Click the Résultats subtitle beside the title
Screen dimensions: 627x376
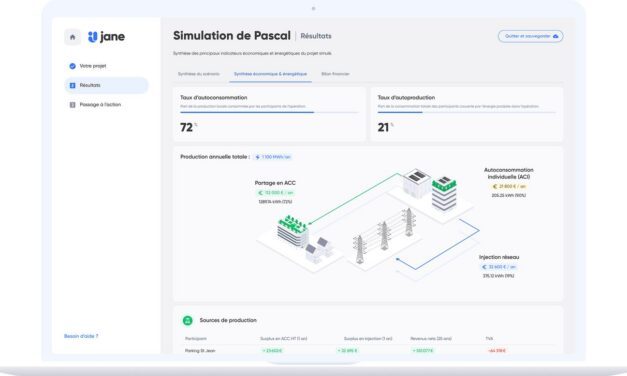[x=316, y=36]
